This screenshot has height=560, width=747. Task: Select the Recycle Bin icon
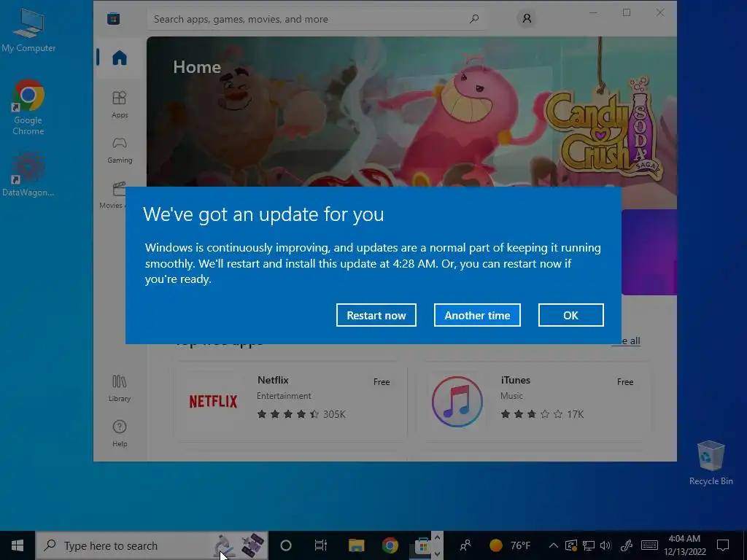[x=711, y=463]
